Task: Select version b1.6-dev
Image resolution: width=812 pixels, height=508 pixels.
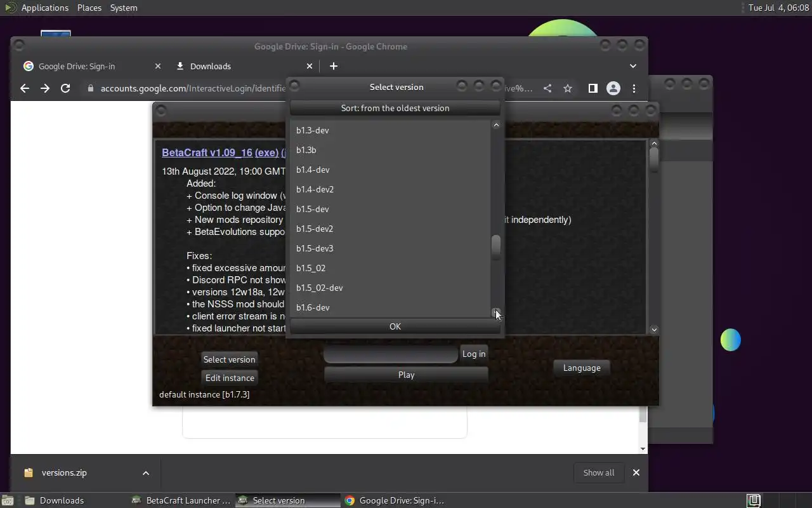Action: (x=390, y=307)
